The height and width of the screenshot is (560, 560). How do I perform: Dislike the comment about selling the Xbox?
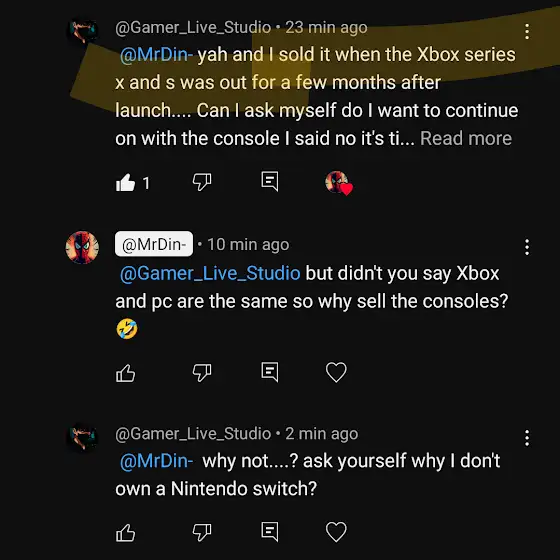click(x=202, y=182)
